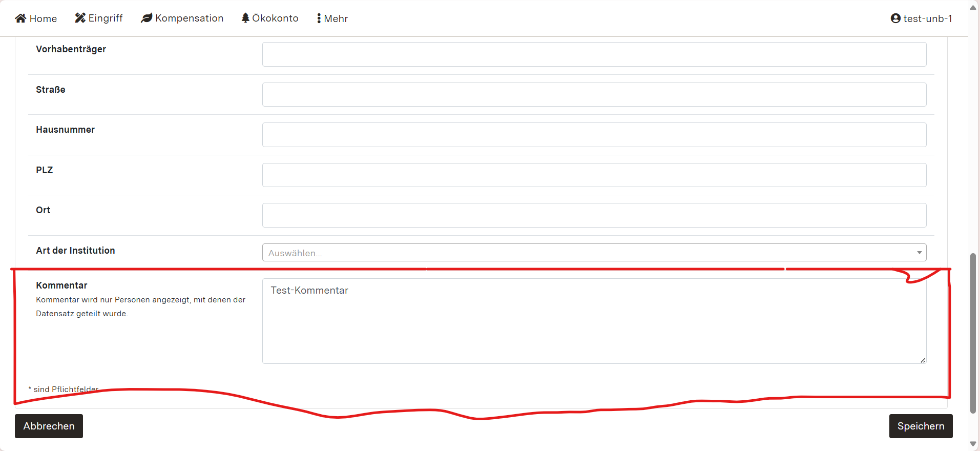Click the Ökokonto tree icon
The image size is (980, 451).
pos(245,18)
